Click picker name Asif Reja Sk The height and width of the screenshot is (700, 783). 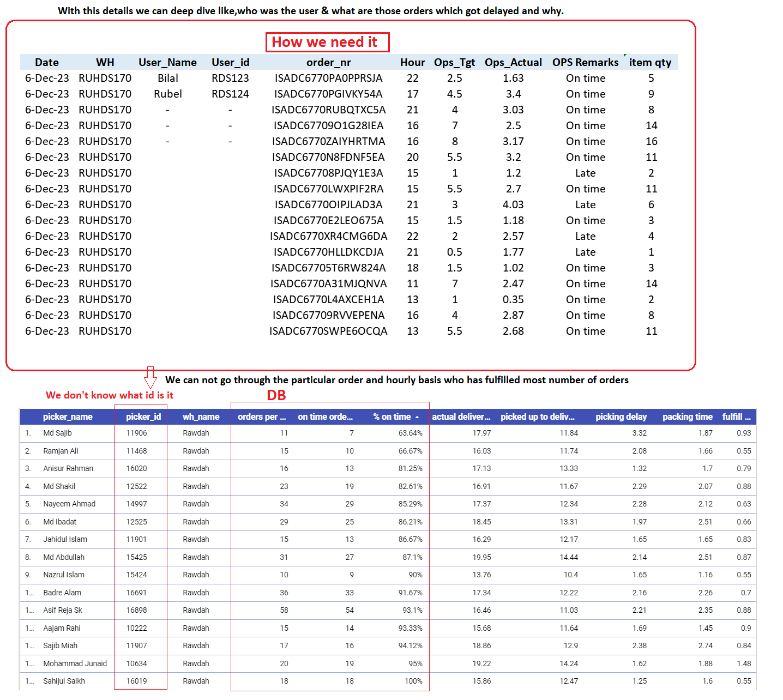pos(63,610)
